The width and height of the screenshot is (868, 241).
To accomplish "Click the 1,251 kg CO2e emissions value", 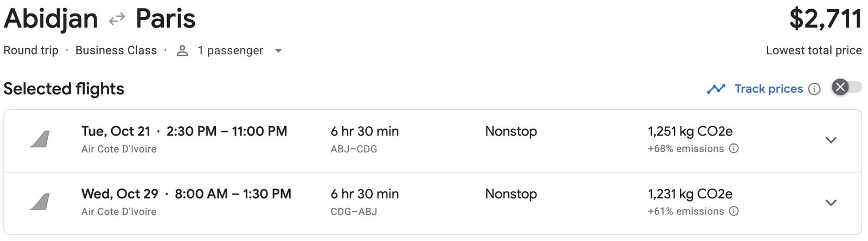I will click(690, 131).
